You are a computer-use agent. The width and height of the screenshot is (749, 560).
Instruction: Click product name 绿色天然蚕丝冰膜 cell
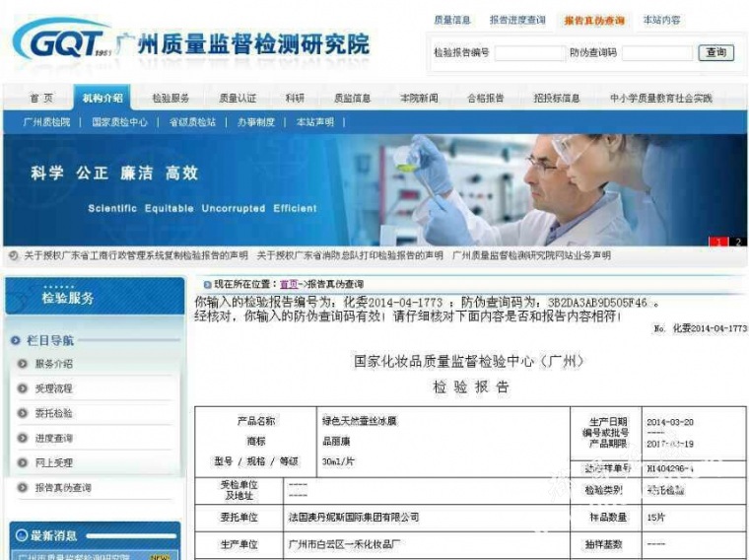pyautogui.click(x=359, y=421)
